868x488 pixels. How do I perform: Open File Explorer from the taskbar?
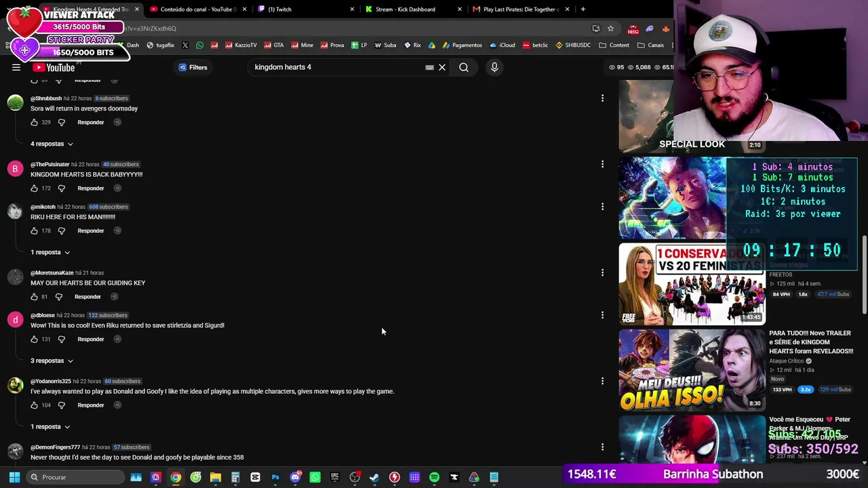tap(216, 477)
